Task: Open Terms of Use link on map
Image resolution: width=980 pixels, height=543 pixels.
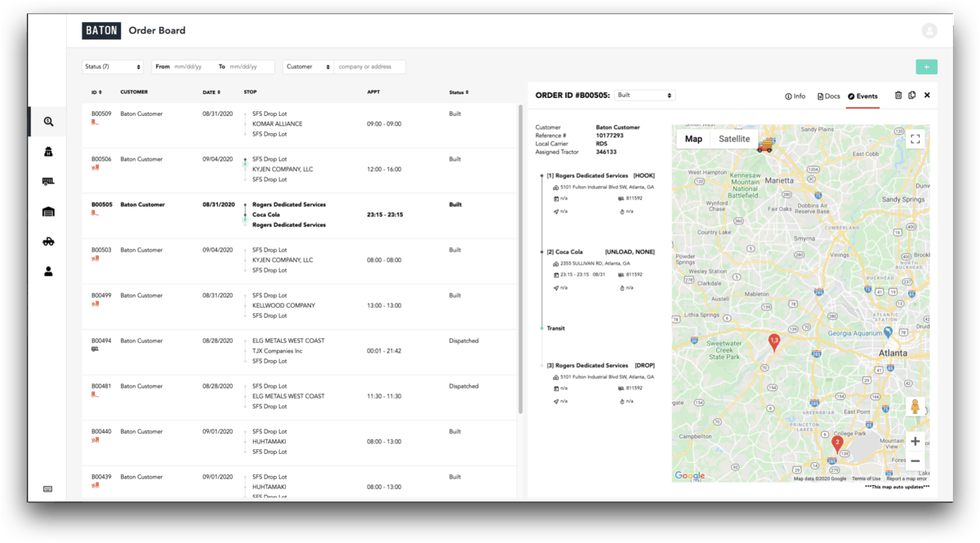Action: (x=866, y=478)
